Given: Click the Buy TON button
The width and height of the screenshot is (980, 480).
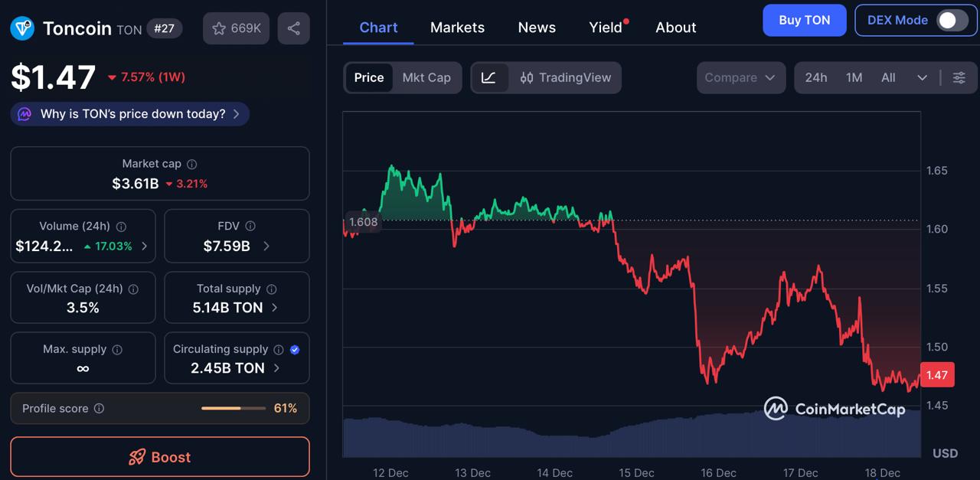Looking at the screenshot, I should pos(804,20).
